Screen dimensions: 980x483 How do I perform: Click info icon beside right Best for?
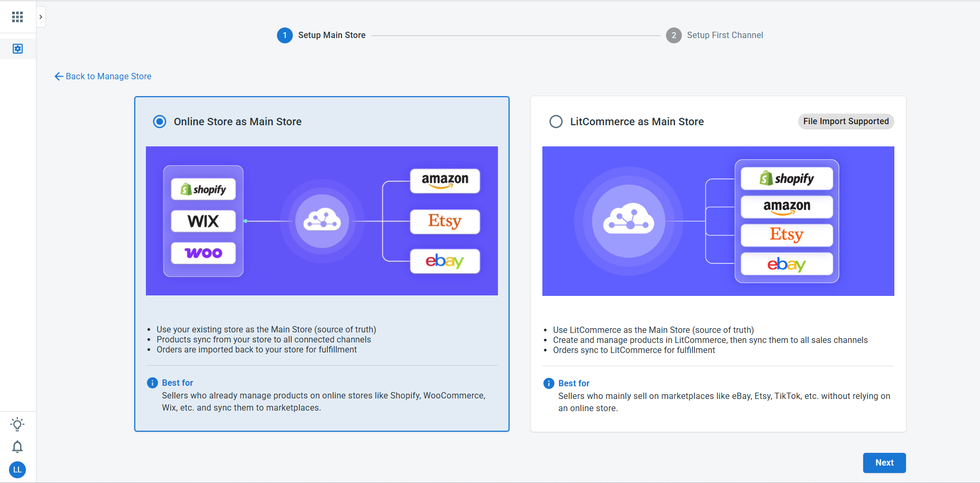tap(549, 384)
